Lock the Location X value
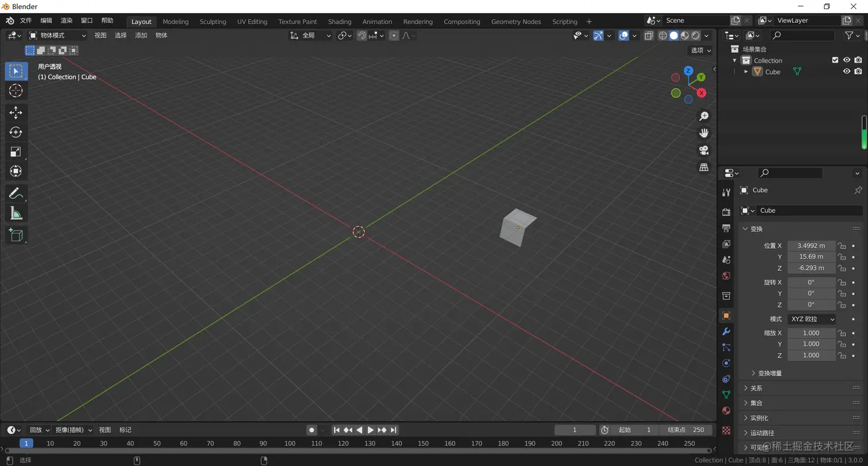868x466 pixels. [x=842, y=245]
